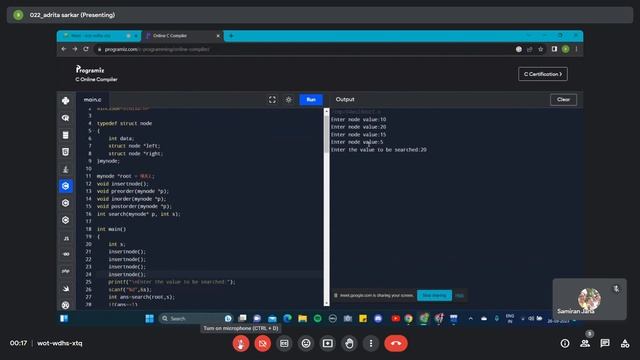Select the R compiler in Programiz sidebar
This screenshot has width=640, height=360.
coord(65,118)
